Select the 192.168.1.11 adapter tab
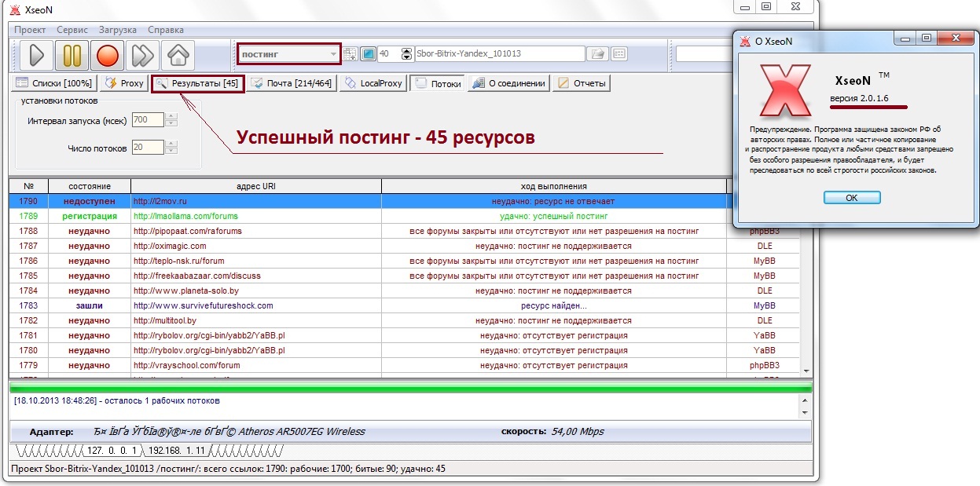 [x=175, y=451]
